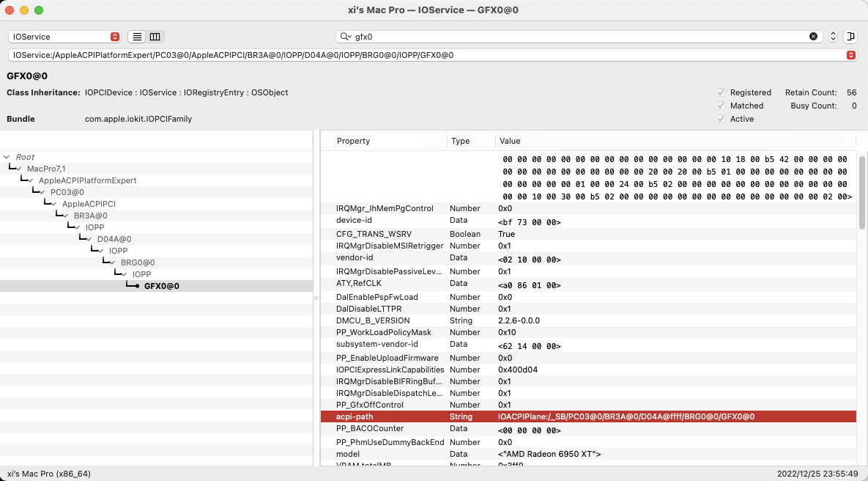Toggle the side panel icon
Screen dimensions: 868x481
pos(850,37)
